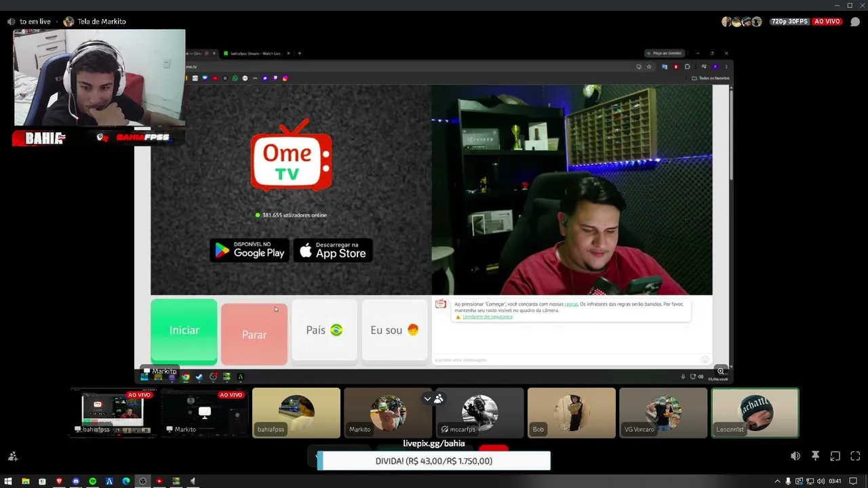Open the 'Lembrete de segurança' link

coord(487,317)
